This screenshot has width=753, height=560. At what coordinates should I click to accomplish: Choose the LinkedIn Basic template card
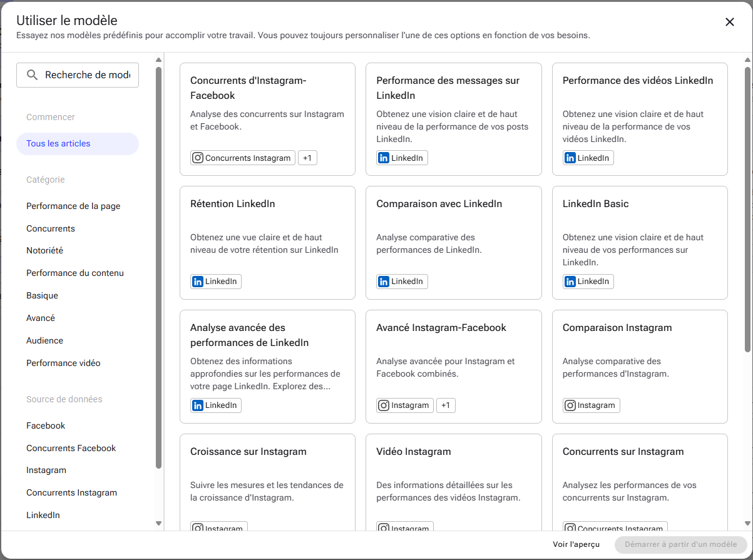pos(640,243)
